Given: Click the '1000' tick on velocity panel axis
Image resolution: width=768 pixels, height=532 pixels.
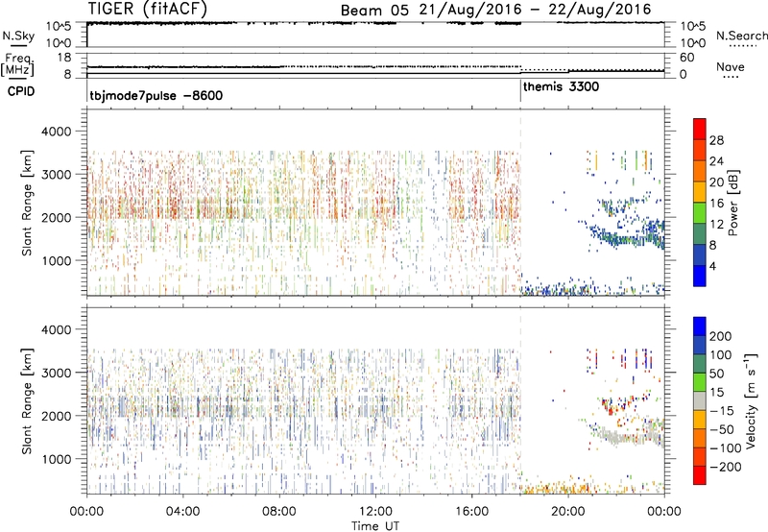Looking at the screenshot, I should (x=56, y=459).
